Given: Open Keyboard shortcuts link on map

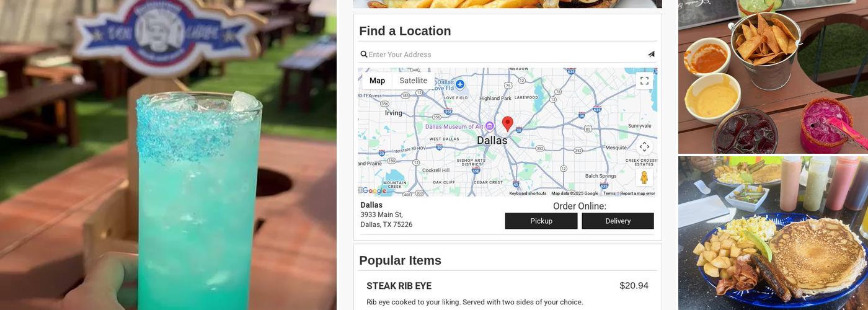Looking at the screenshot, I should click(528, 193).
